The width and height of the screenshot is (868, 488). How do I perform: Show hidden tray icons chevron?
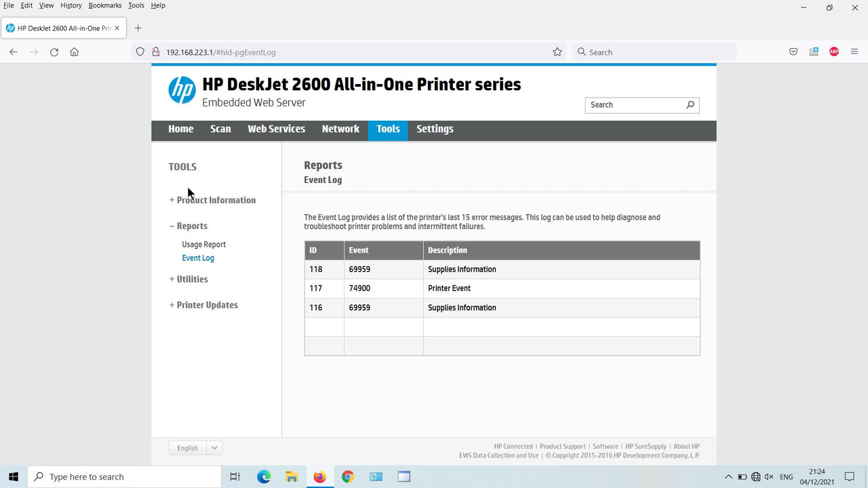click(729, 477)
